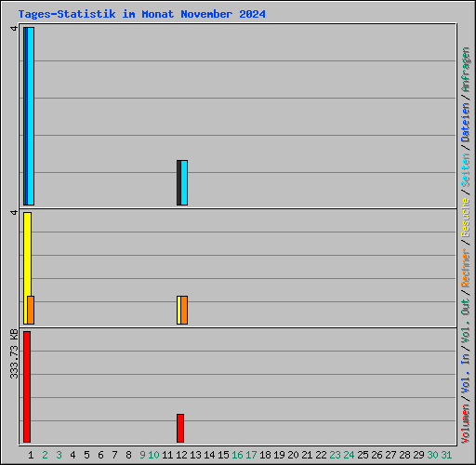Click the tall red Volumen bar for day 1
The width and height of the screenshot is (476, 465).
(x=27, y=387)
